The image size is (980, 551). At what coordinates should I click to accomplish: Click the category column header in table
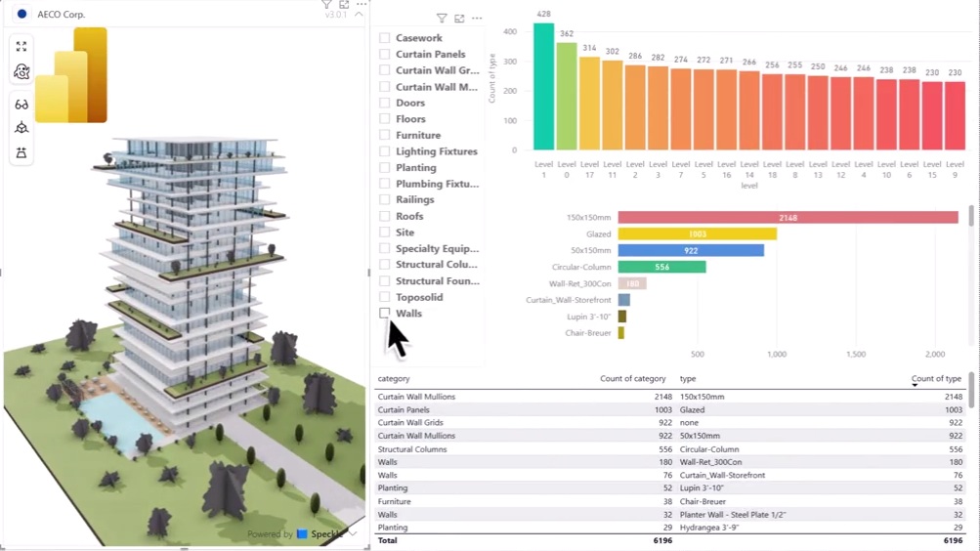[394, 378]
